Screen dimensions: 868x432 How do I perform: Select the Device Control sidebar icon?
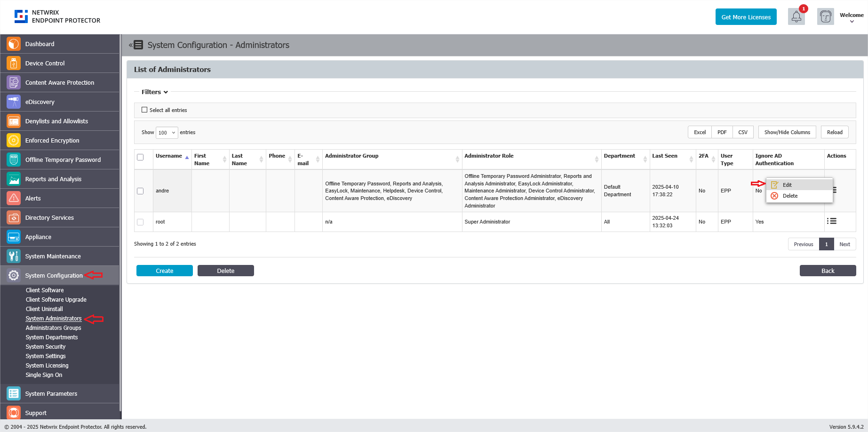pyautogui.click(x=13, y=63)
